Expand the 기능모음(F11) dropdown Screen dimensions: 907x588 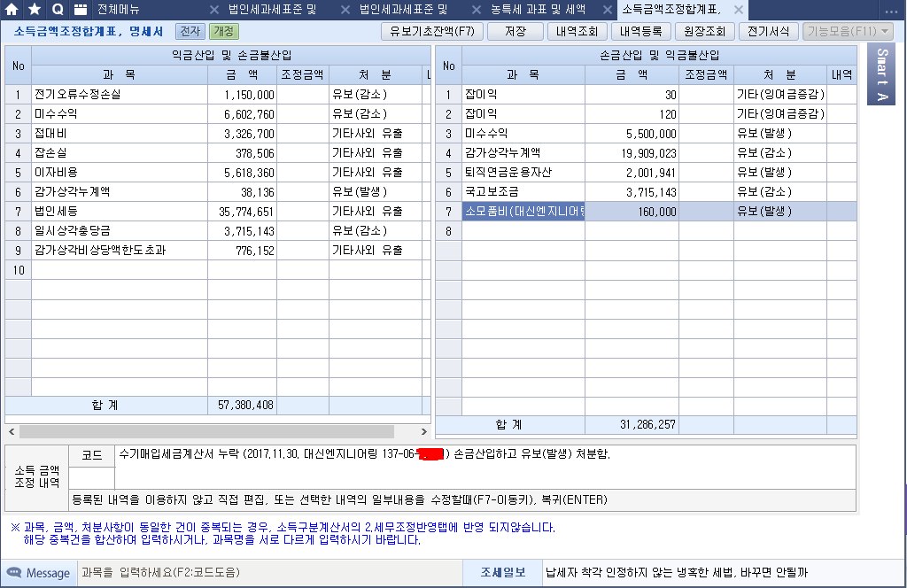848,31
